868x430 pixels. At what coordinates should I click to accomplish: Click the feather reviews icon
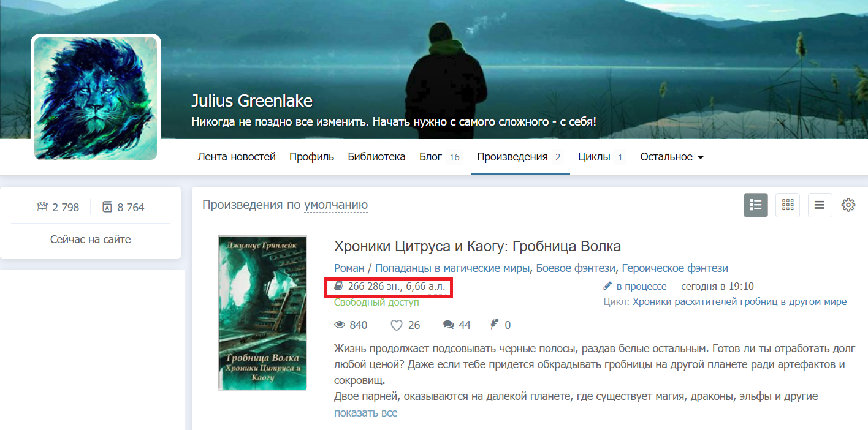pos(494,325)
